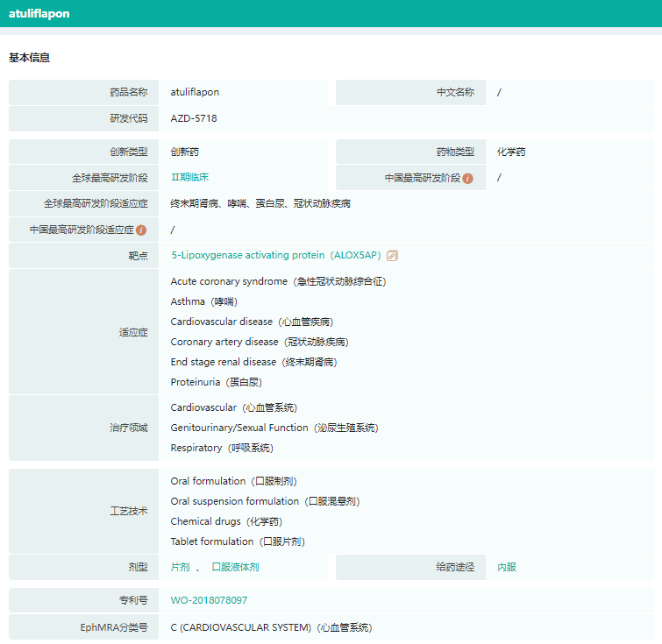Click the Acute coronary syndrome indication entry
Screen dimensions: 662x644
(278, 281)
